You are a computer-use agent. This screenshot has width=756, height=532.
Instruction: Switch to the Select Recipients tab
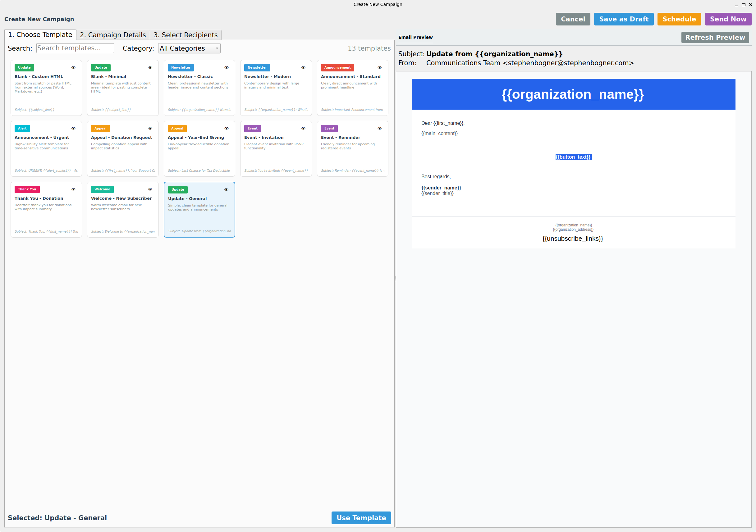tap(186, 34)
